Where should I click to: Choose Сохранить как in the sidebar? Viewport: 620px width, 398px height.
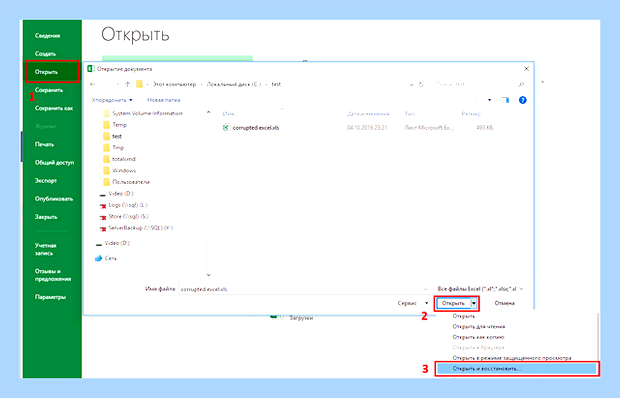pos(54,108)
